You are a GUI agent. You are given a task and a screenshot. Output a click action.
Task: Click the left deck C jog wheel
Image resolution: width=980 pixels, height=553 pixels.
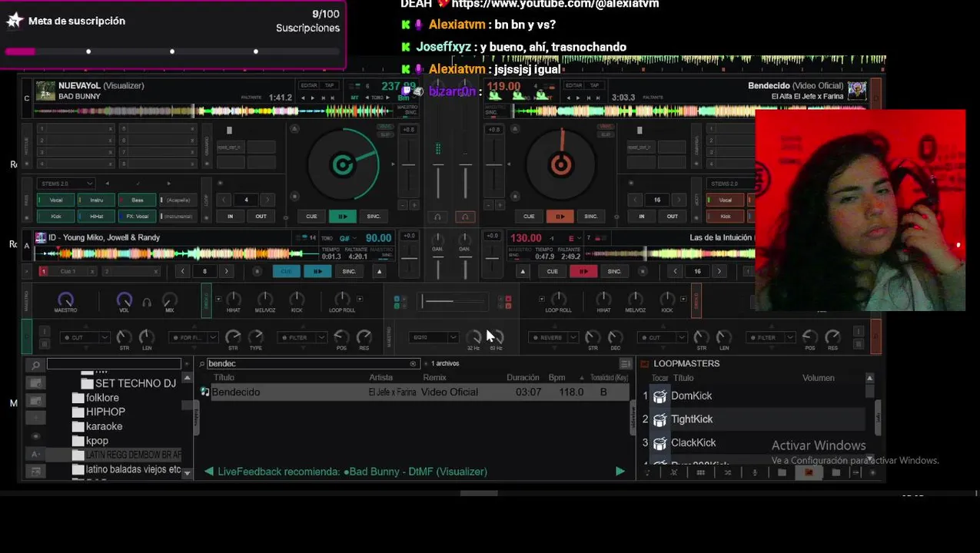point(342,164)
